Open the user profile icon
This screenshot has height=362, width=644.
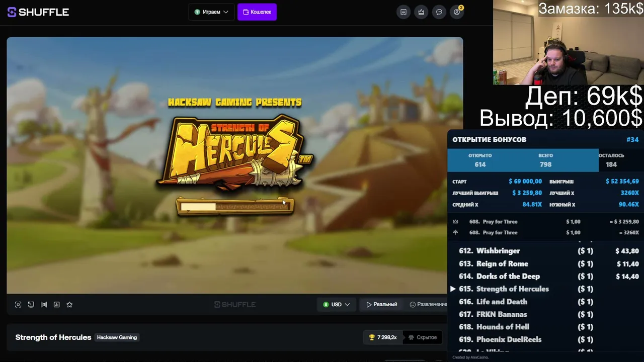pyautogui.click(x=457, y=12)
